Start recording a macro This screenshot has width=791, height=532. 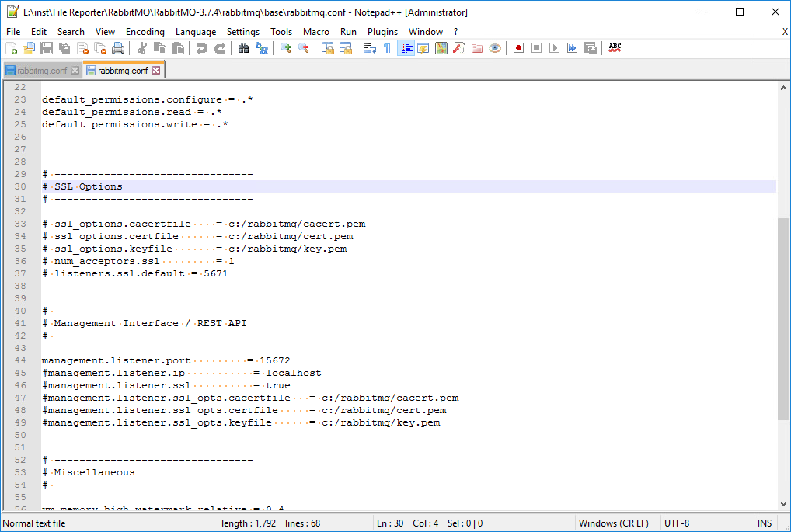click(x=518, y=47)
